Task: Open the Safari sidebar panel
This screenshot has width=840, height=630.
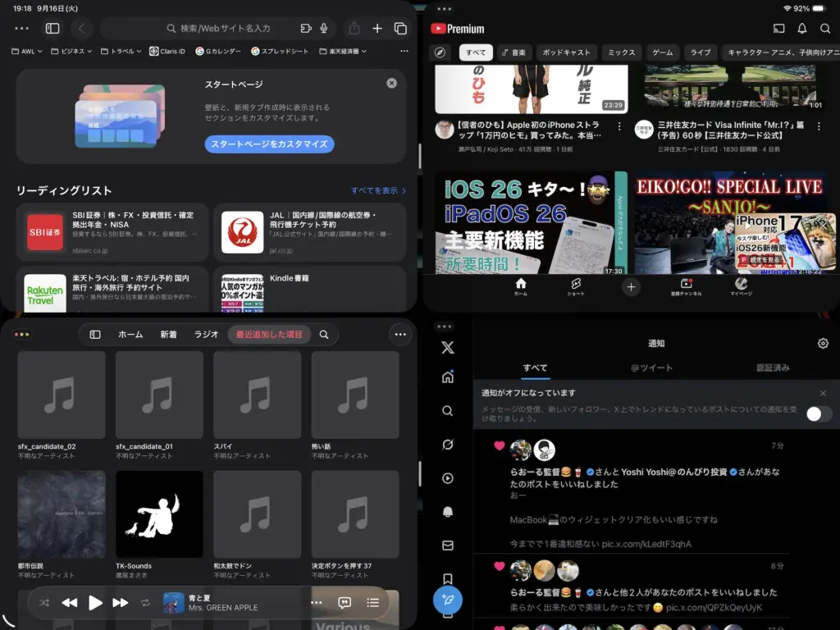Action: 52,29
